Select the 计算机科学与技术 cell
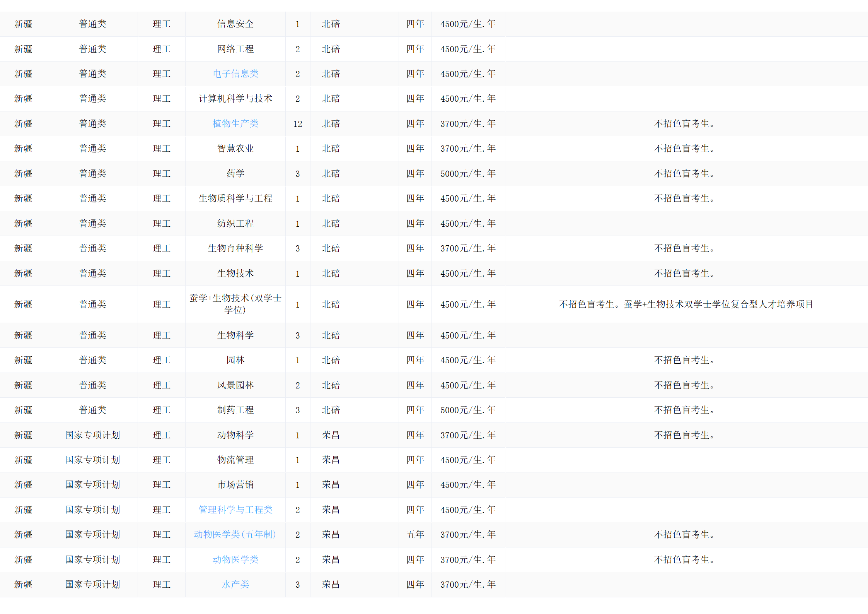This screenshot has height=614, width=868. coord(235,99)
